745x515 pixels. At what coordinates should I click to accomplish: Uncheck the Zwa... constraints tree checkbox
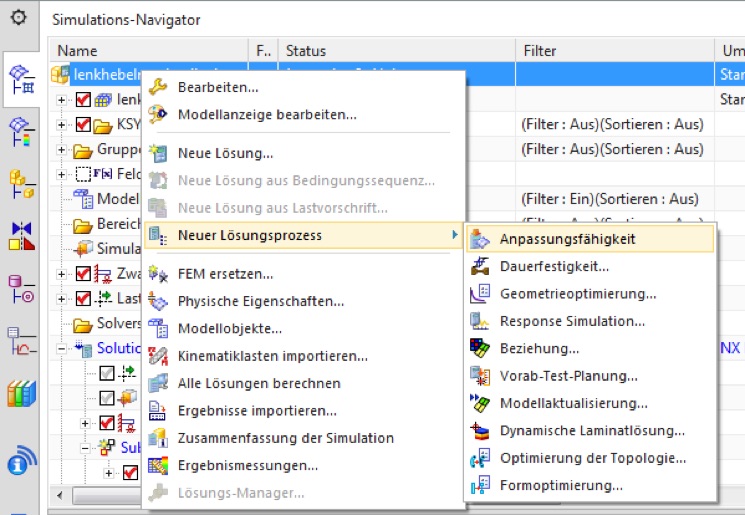tap(84, 274)
